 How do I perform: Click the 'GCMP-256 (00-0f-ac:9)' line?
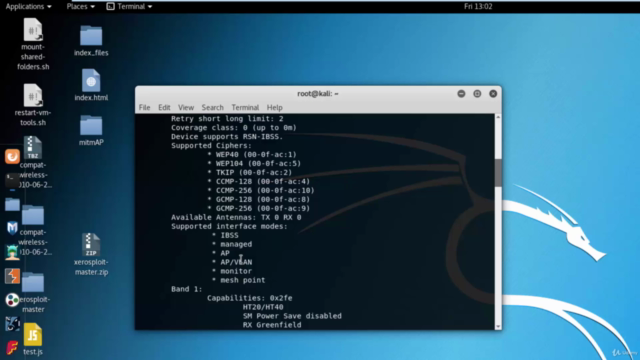point(258,209)
